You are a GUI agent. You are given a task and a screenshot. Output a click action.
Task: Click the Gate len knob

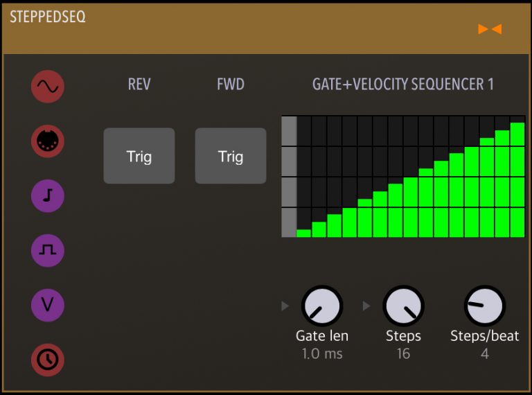click(322, 306)
